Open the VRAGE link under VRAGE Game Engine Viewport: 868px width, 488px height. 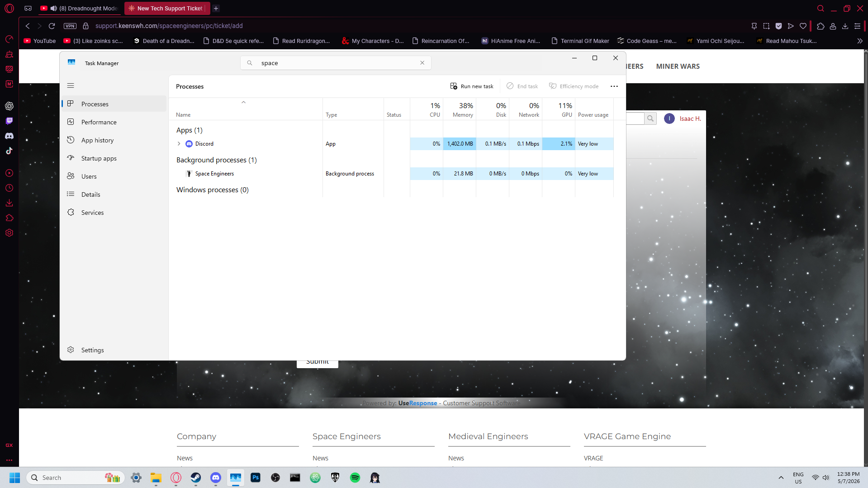[593, 458]
